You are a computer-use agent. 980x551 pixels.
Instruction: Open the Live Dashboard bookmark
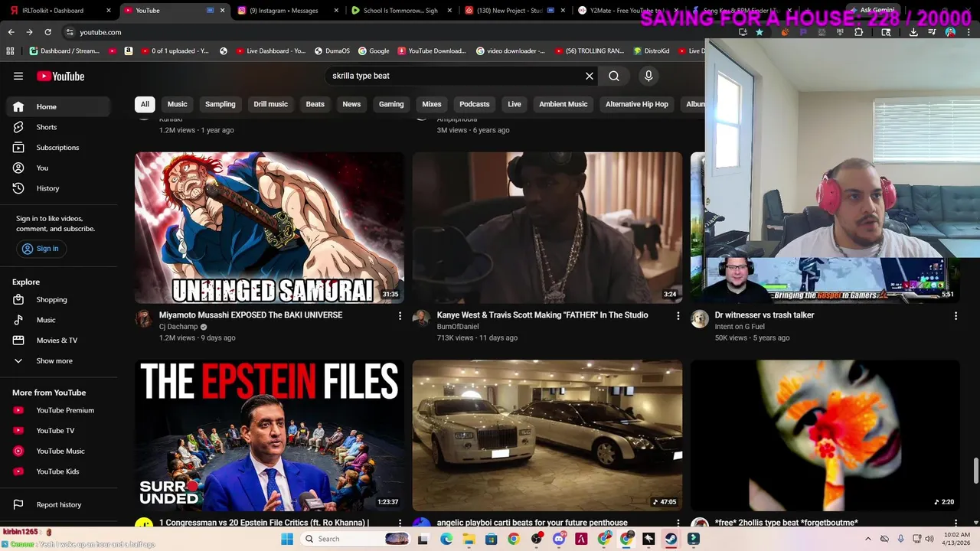tap(271, 51)
